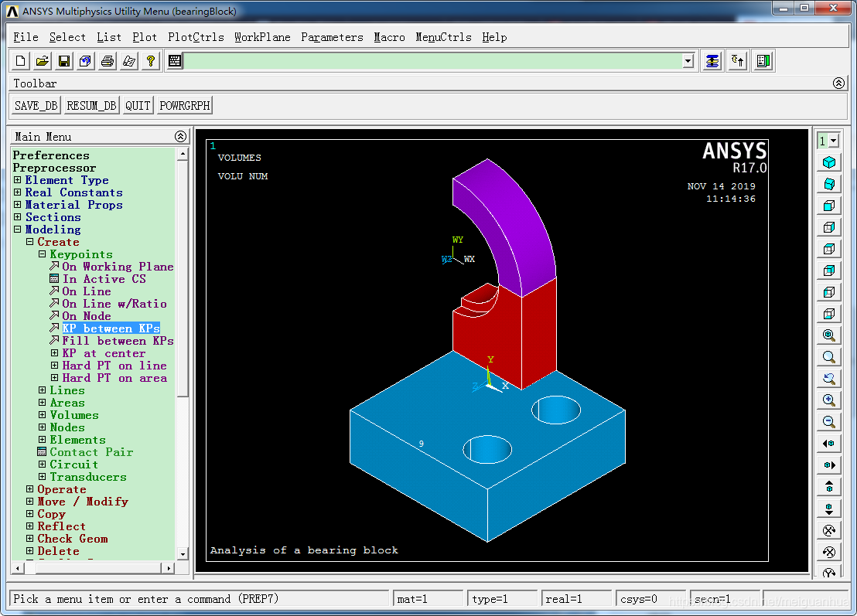857x616 pixels.
Task: Click the SAVE_DB button
Action: (x=36, y=105)
